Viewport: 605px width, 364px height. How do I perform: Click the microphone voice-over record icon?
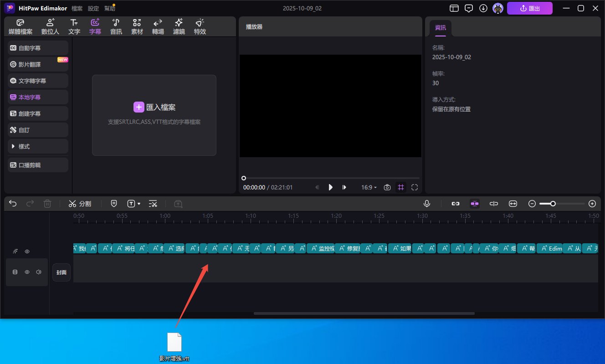pos(427,204)
